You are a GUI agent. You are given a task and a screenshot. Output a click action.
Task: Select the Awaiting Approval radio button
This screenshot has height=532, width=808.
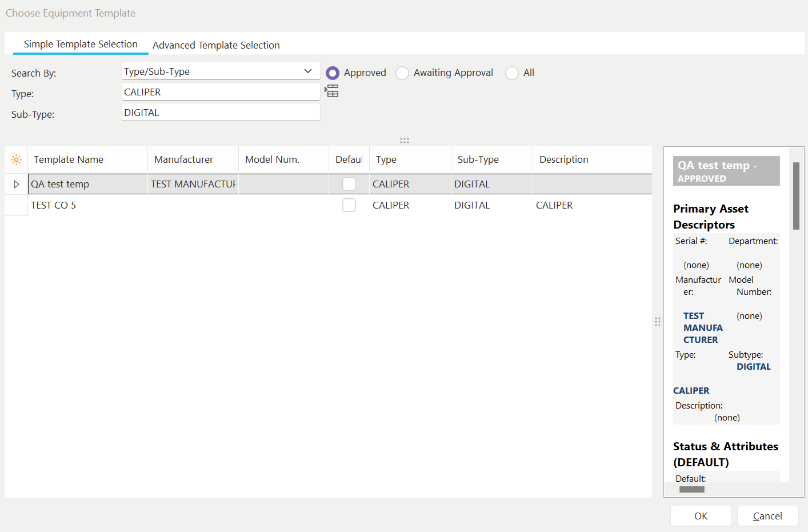[402, 73]
